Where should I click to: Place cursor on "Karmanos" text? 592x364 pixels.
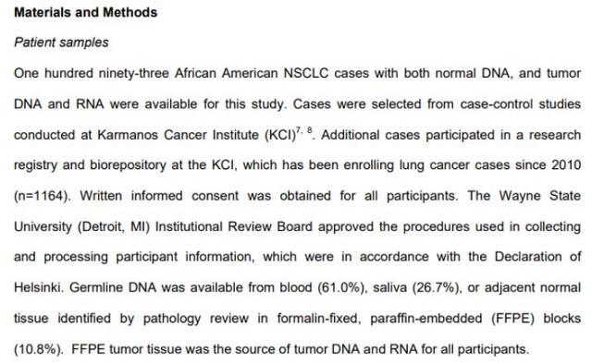click(x=128, y=135)
